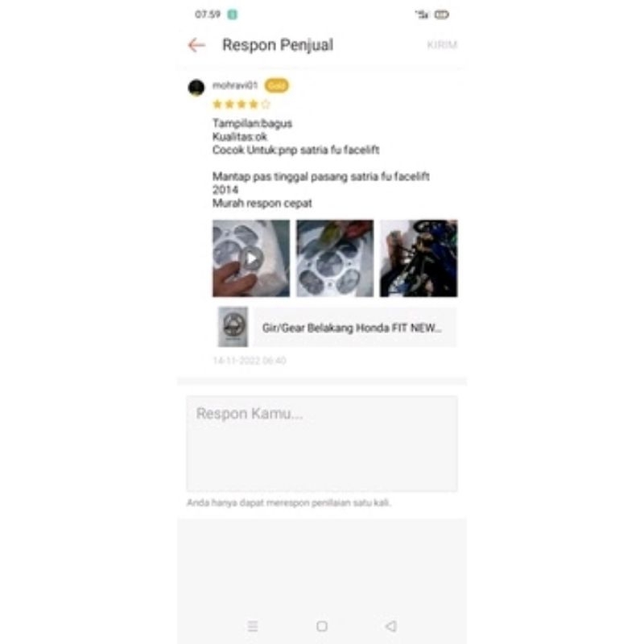644x644 pixels.
Task: Open product thumbnail of rear gear
Action: tap(233, 327)
